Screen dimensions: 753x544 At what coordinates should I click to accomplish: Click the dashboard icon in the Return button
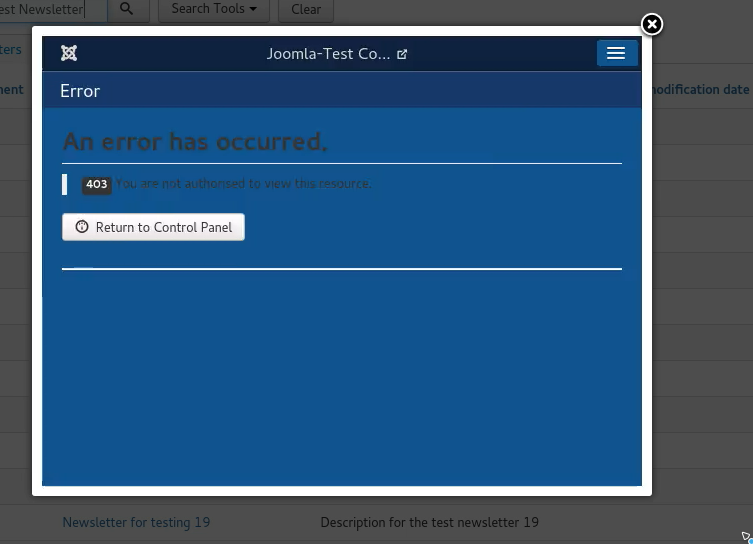82,227
